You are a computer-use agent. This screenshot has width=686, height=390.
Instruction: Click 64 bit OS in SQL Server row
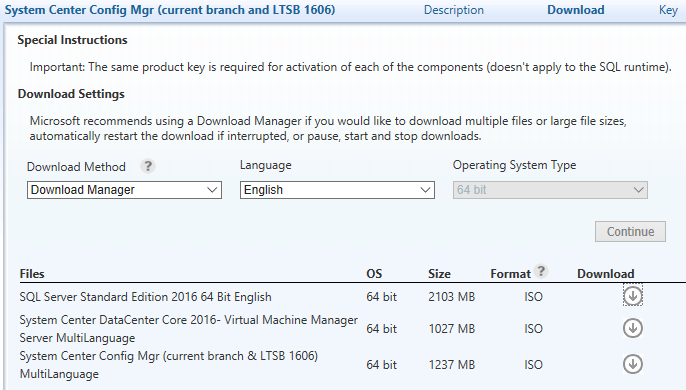pyautogui.click(x=382, y=297)
